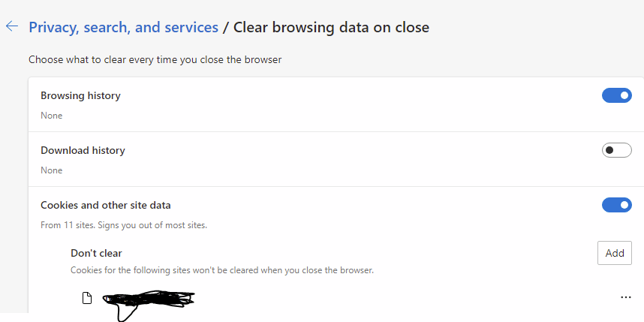Viewport: 644px width, 322px height.
Task: Click the Cookies and other site data label
Action: point(106,205)
